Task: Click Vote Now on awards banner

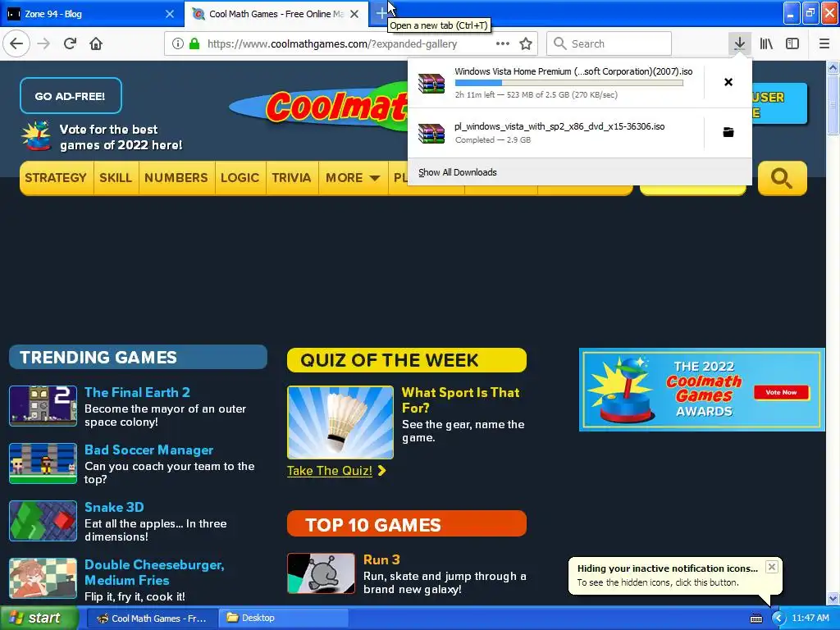Action: coord(781,392)
